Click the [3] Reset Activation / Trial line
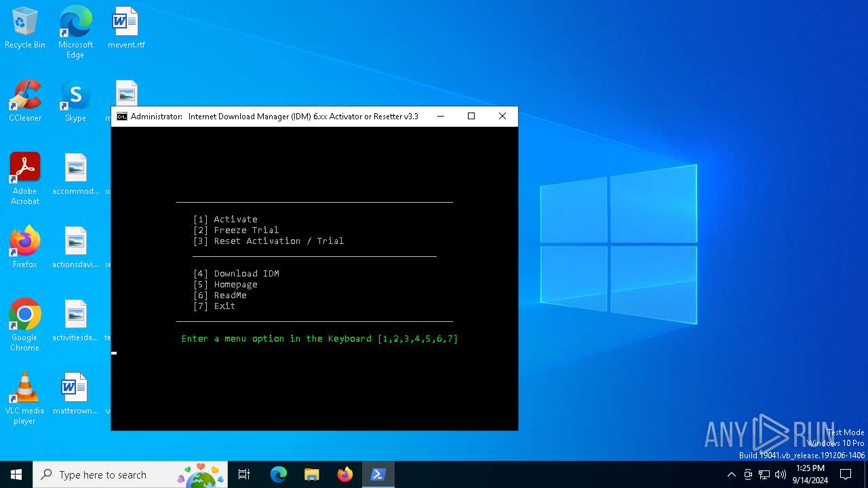 click(269, 241)
